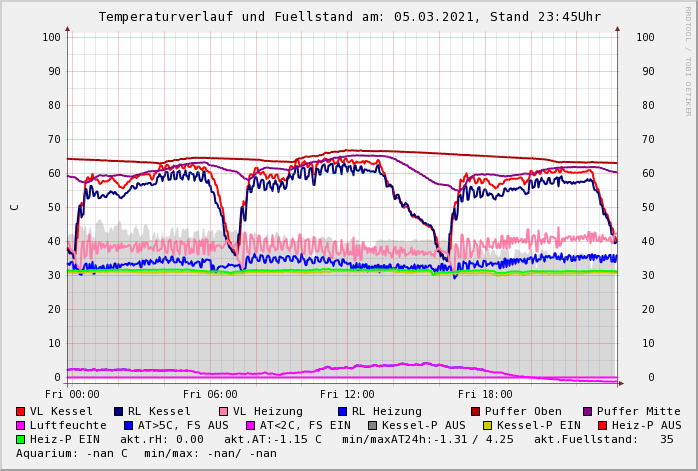Select the pink VL Heizung legend swatch
Screen dimensions: 698x471
pos(223,411)
